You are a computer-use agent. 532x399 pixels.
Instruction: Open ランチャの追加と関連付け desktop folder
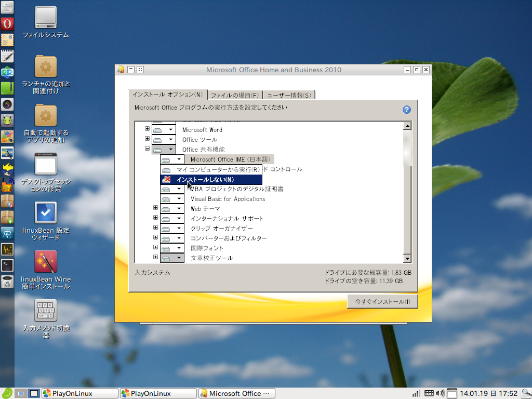point(46,75)
